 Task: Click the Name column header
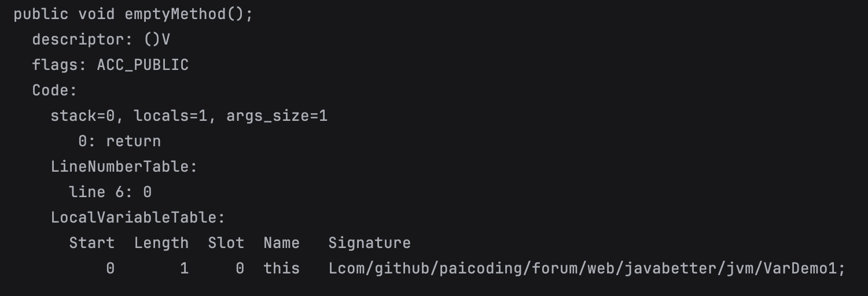pos(282,243)
